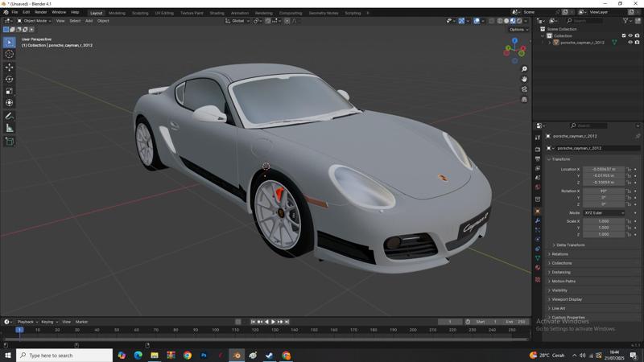Viewport: 644px width, 362px height.
Task: Activate the 3D Cursor tool
Action: pyautogui.click(x=9, y=54)
